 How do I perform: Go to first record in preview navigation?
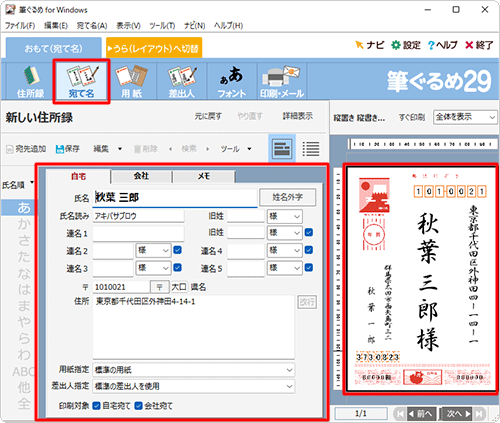pos(400,414)
